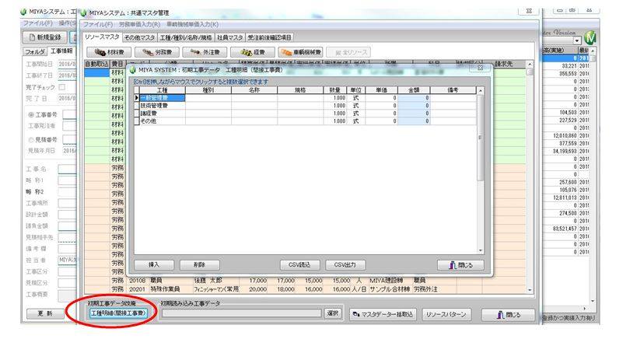
Task: Click the green MIYA logo icon at top right
Action: 590,38
